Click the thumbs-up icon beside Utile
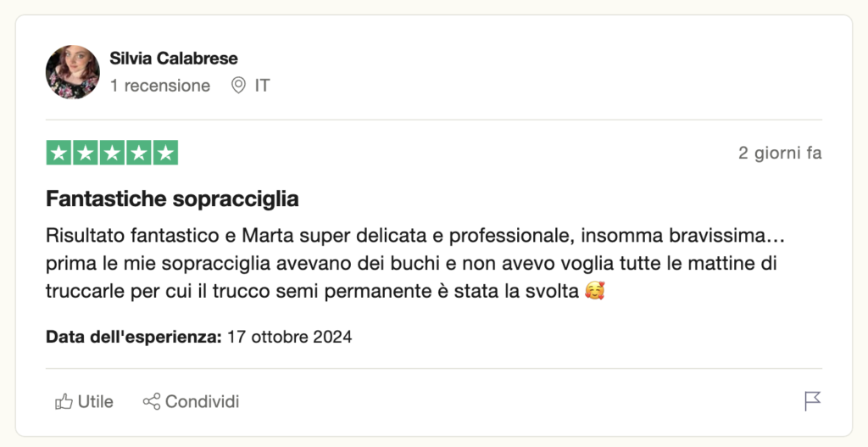 (x=64, y=402)
